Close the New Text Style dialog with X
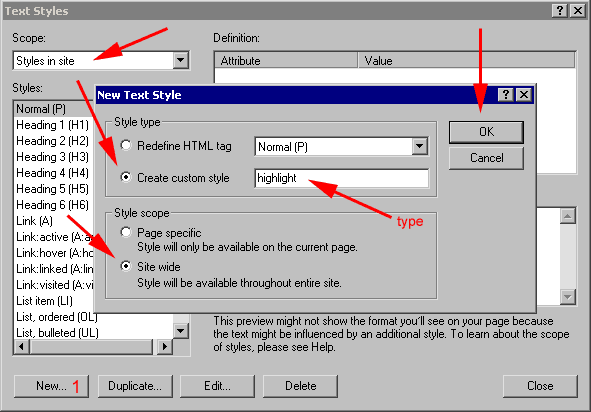This screenshot has height=412, width=591. pos(524,95)
